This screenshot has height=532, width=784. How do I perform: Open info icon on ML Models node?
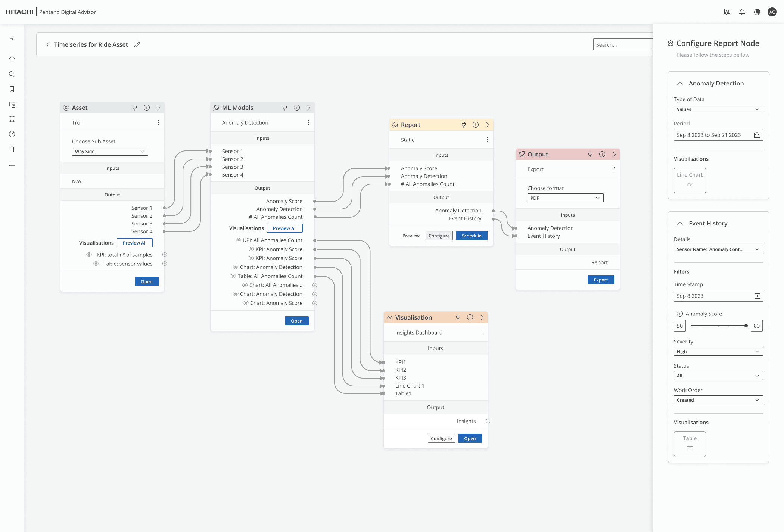pyautogui.click(x=296, y=108)
